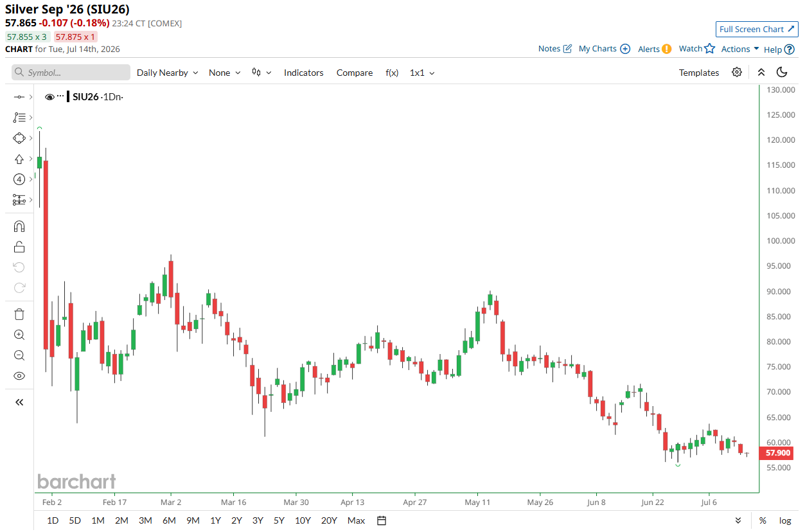The image size is (805, 532).
Task: Select Max time range
Action: 356,520
